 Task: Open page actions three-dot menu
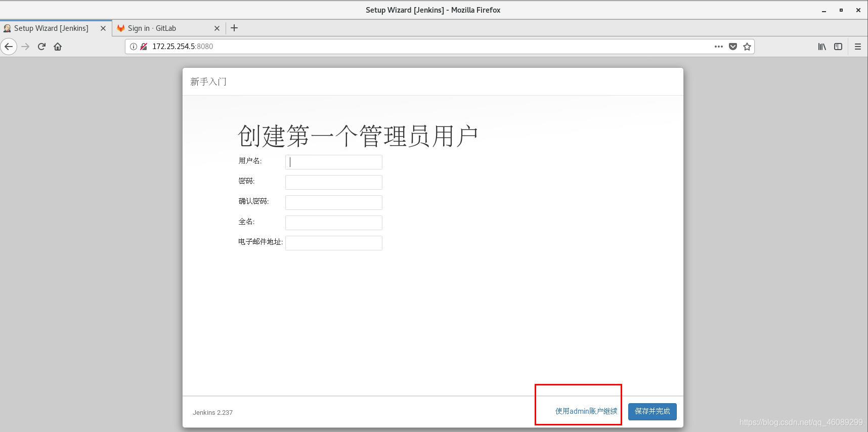coord(718,47)
